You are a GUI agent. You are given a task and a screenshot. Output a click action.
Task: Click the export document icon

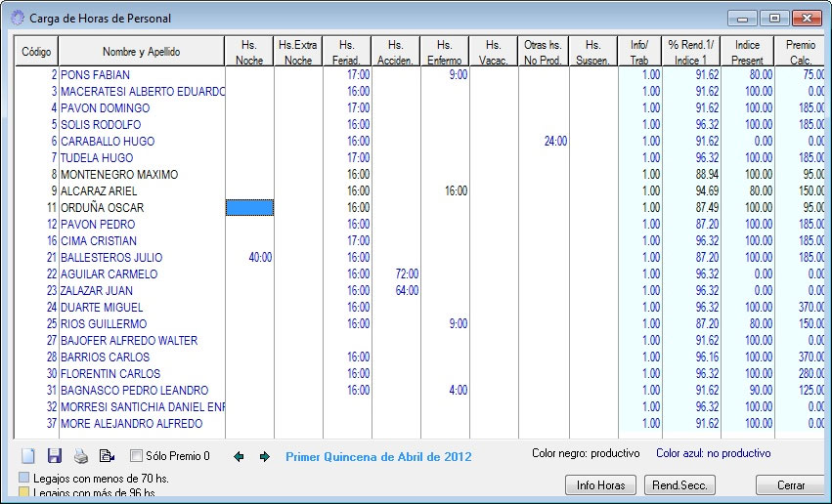coord(108,456)
